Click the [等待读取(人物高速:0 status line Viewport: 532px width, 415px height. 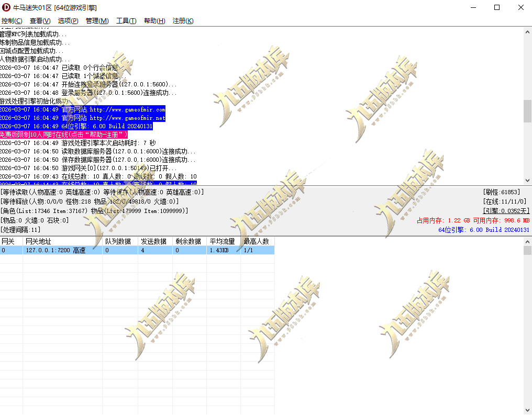point(102,192)
